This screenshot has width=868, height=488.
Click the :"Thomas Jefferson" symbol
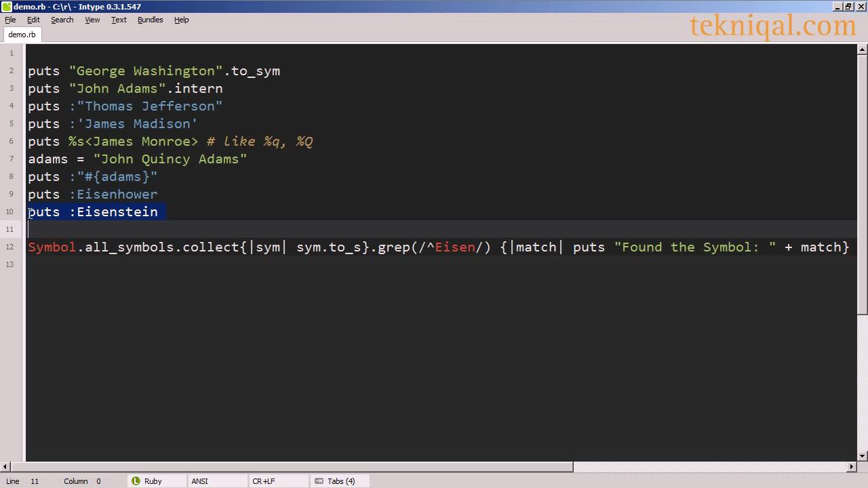point(146,106)
